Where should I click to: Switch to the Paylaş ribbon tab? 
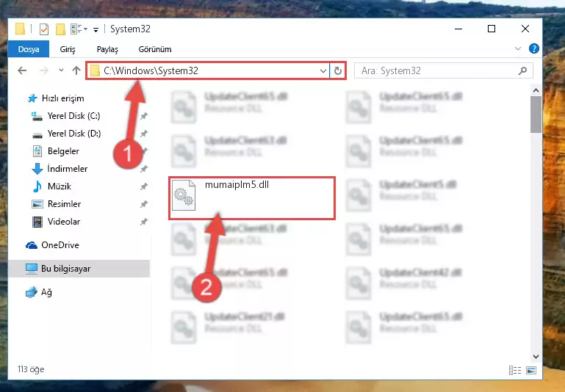(x=107, y=49)
